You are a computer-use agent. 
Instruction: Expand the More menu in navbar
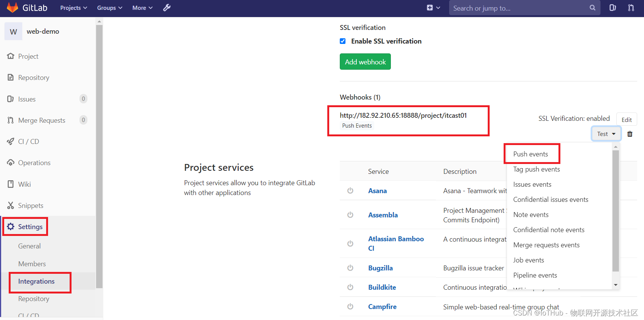coord(143,8)
